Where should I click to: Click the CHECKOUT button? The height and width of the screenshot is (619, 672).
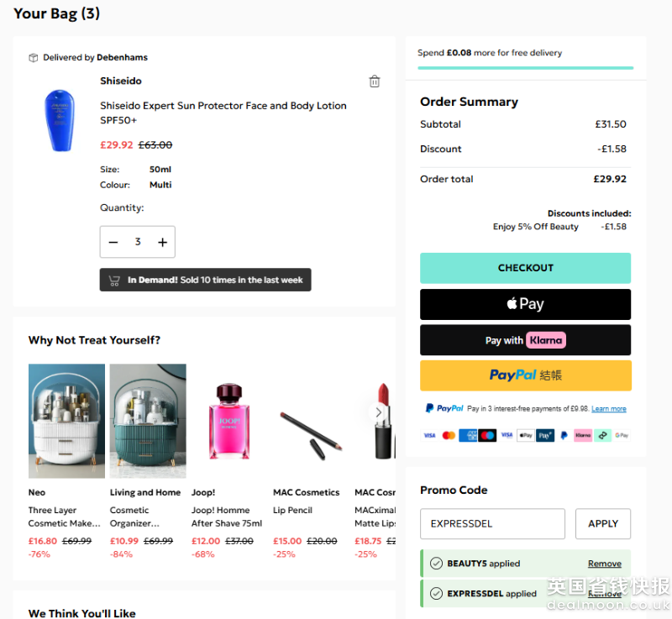pyautogui.click(x=525, y=268)
